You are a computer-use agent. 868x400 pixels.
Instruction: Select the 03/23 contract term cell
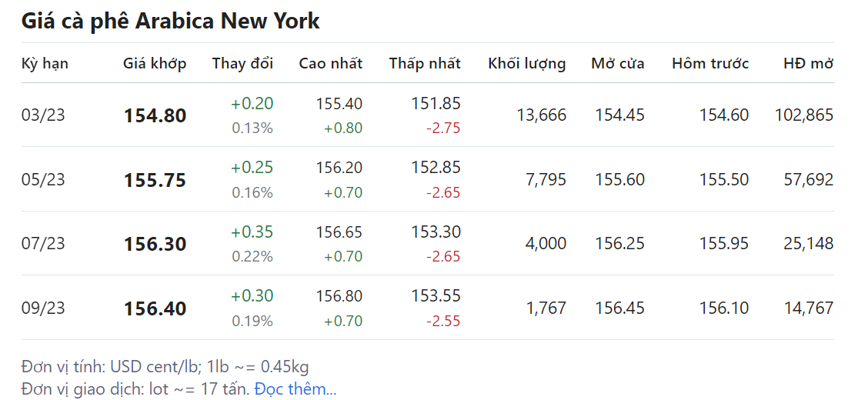click(x=43, y=115)
